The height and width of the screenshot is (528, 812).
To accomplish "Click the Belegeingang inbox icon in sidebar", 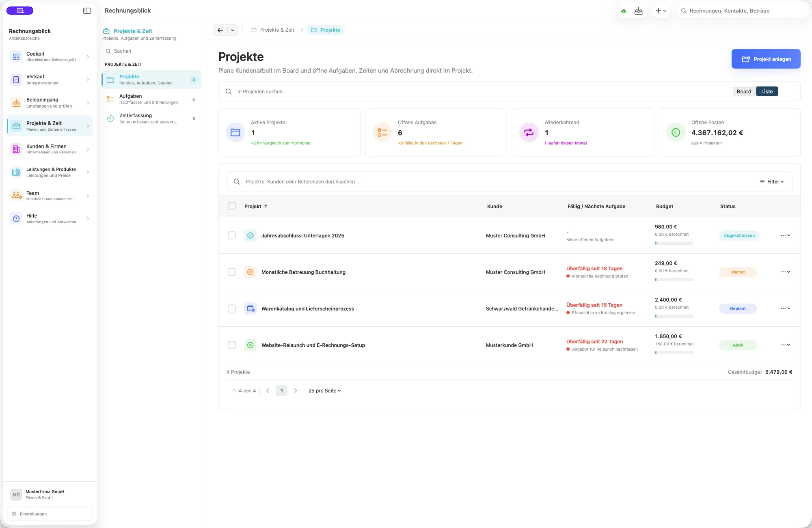I will coord(16,103).
